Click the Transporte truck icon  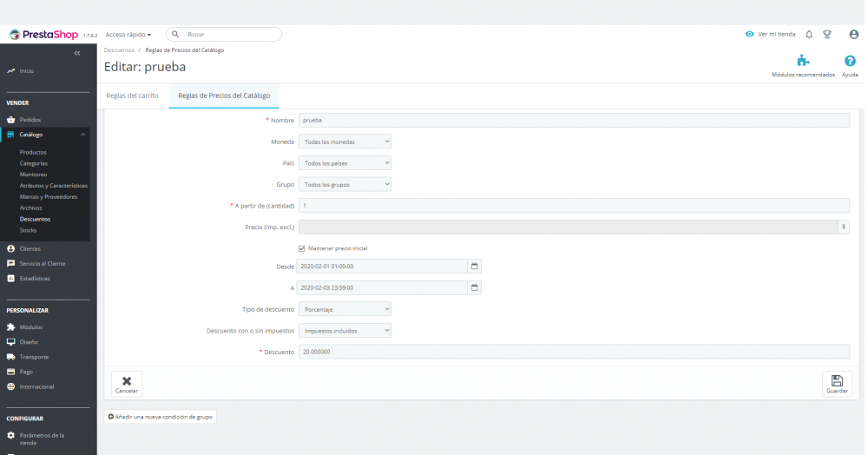(10, 357)
